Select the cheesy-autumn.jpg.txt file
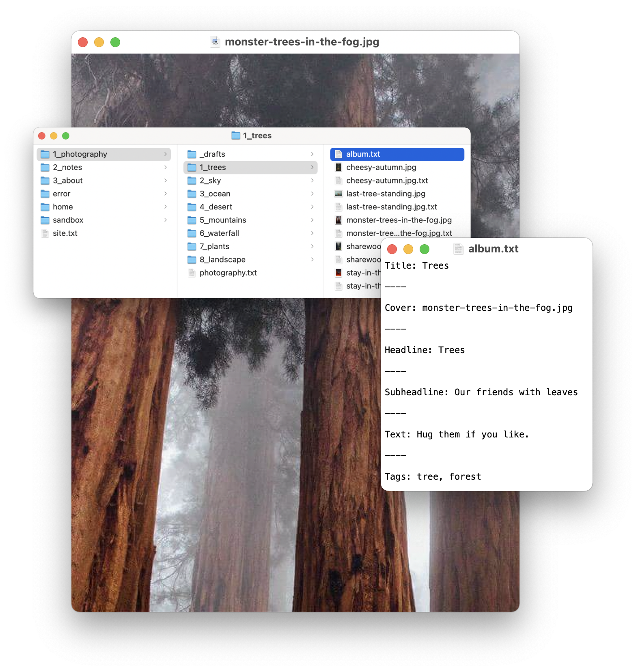The height and width of the screenshot is (672, 638). pos(397,181)
